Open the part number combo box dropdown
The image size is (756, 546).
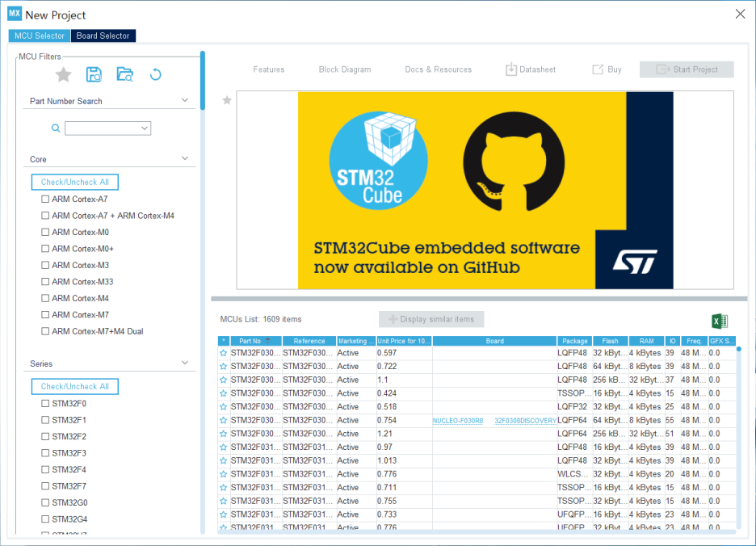click(x=144, y=128)
